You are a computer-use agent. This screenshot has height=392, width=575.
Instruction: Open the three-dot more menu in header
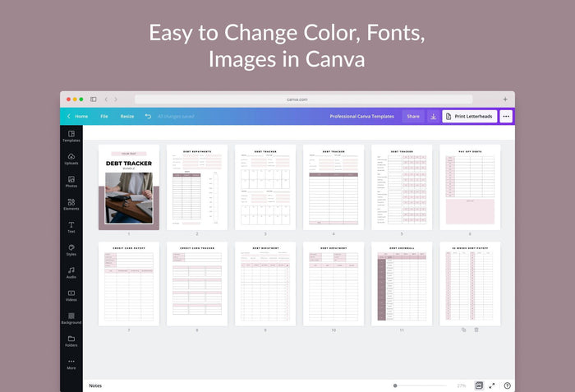pos(506,117)
